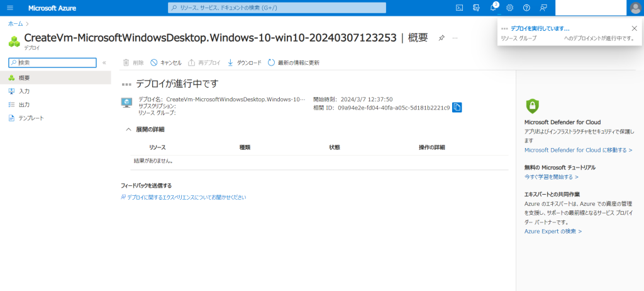Image resolution: width=644 pixels, height=291 pixels.
Task: Click the green cubes deployment icon by title
Action: 14,41
